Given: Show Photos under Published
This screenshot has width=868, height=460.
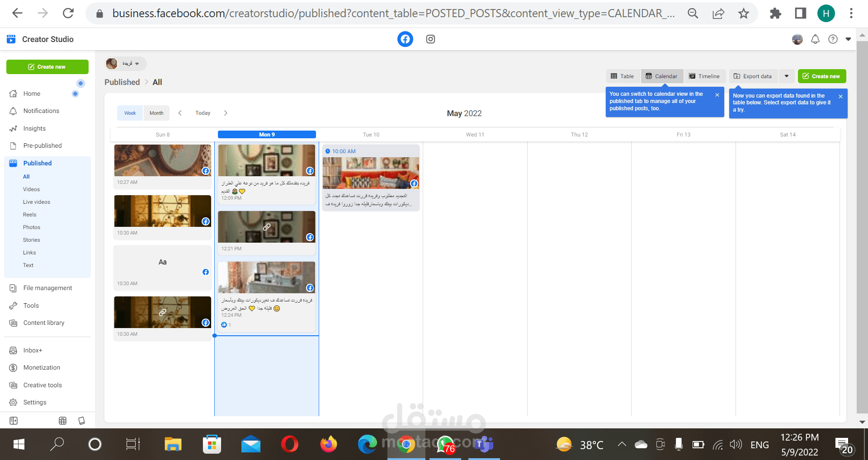Looking at the screenshot, I should click(x=32, y=227).
